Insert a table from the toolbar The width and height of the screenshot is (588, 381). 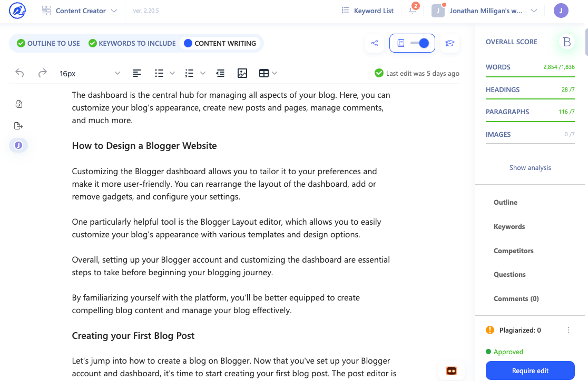click(x=264, y=73)
